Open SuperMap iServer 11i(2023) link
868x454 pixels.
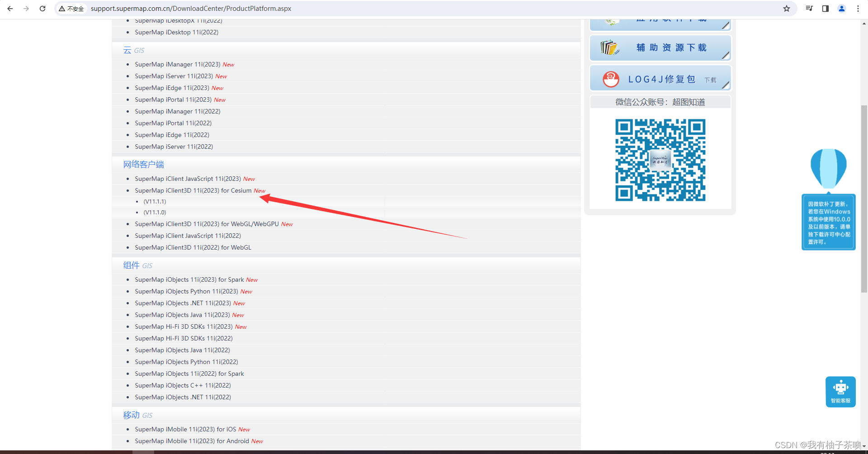coord(174,76)
